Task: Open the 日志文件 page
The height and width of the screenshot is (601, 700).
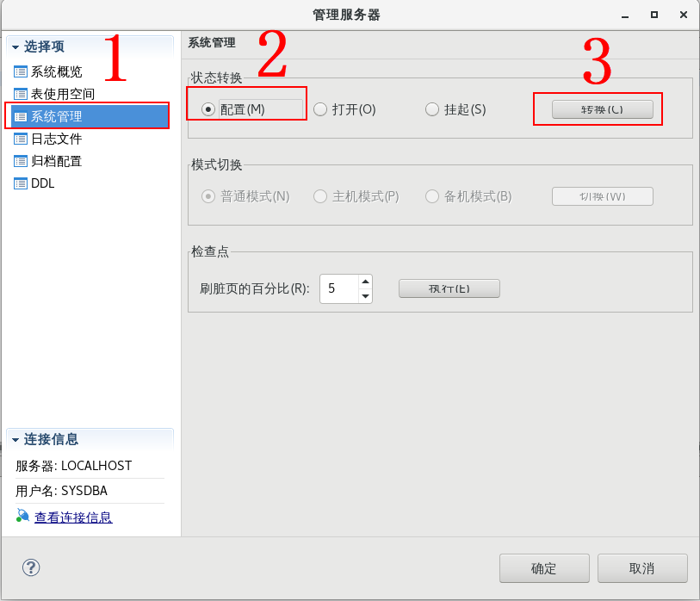Action: (56, 139)
